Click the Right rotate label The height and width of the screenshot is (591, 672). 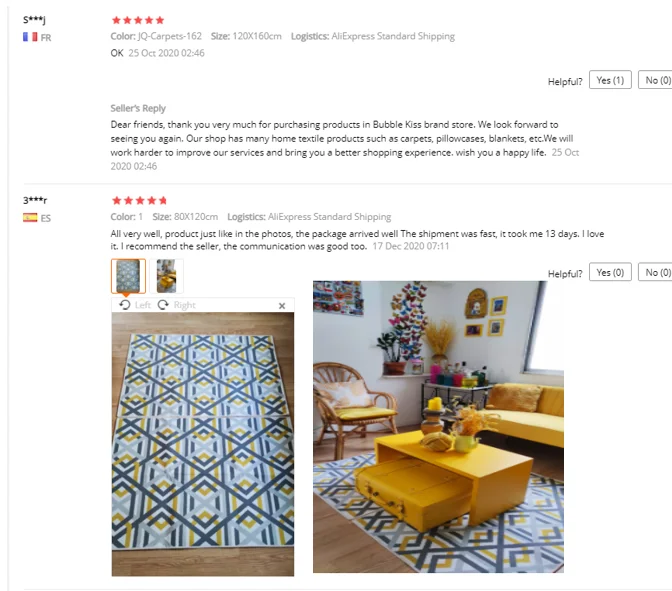click(x=184, y=305)
